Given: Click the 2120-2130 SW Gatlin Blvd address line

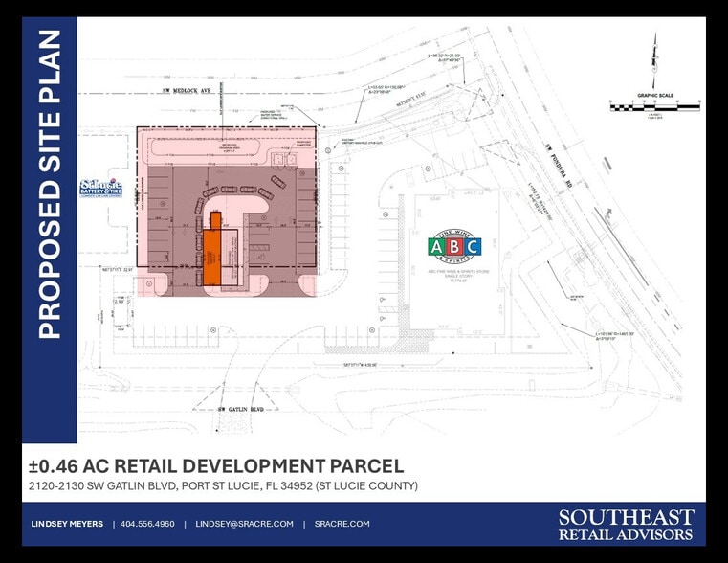Looking at the screenshot, I should (x=224, y=486).
